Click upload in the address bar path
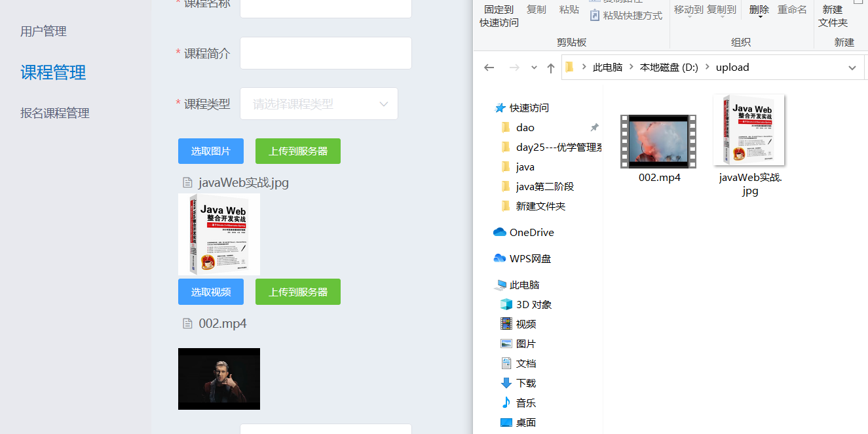The image size is (868, 434). pyautogui.click(x=732, y=67)
